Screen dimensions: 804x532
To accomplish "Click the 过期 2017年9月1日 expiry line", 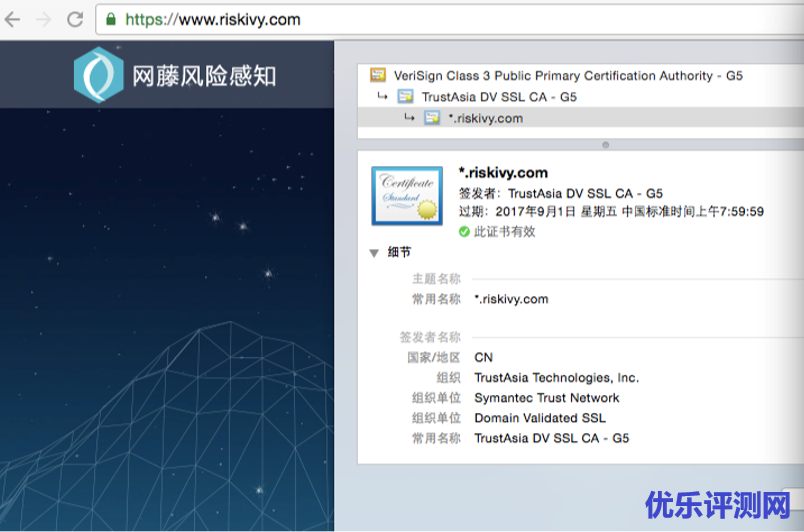I will [x=611, y=211].
